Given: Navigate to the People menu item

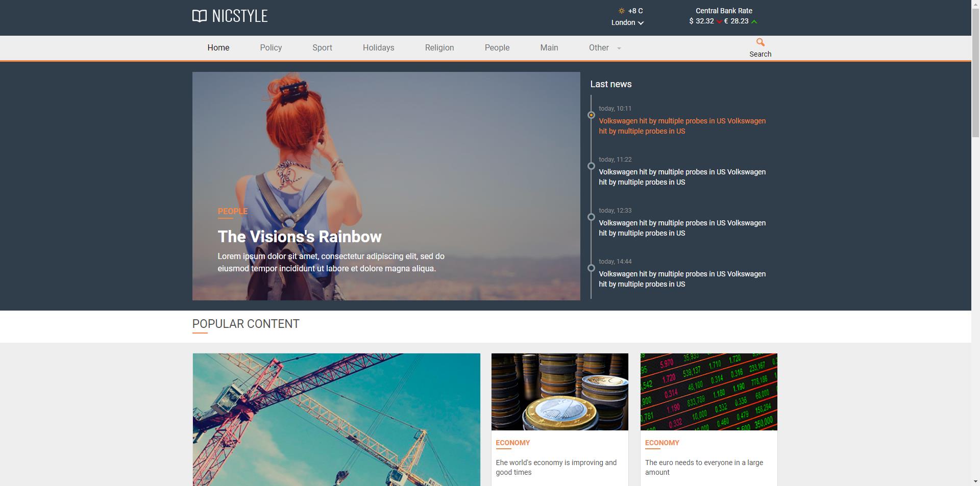Looking at the screenshot, I should [497, 47].
